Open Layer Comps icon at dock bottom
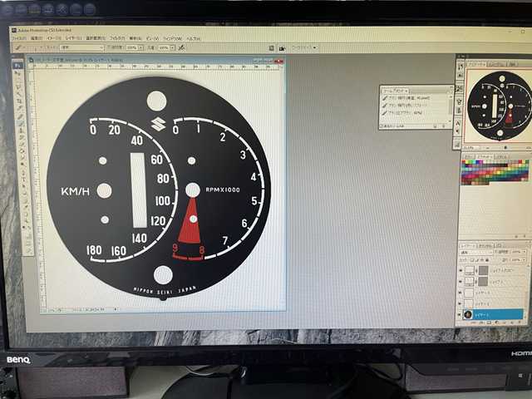The image size is (532, 399). click(x=457, y=145)
